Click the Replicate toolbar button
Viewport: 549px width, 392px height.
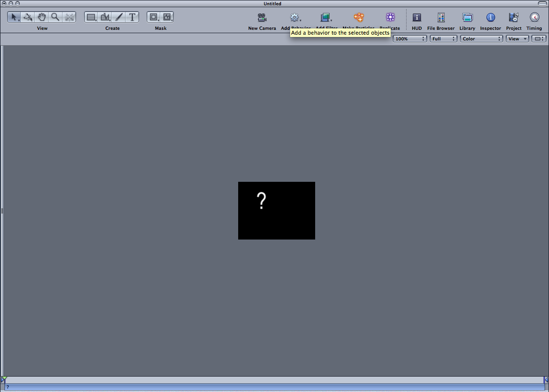(x=390, y=18)
